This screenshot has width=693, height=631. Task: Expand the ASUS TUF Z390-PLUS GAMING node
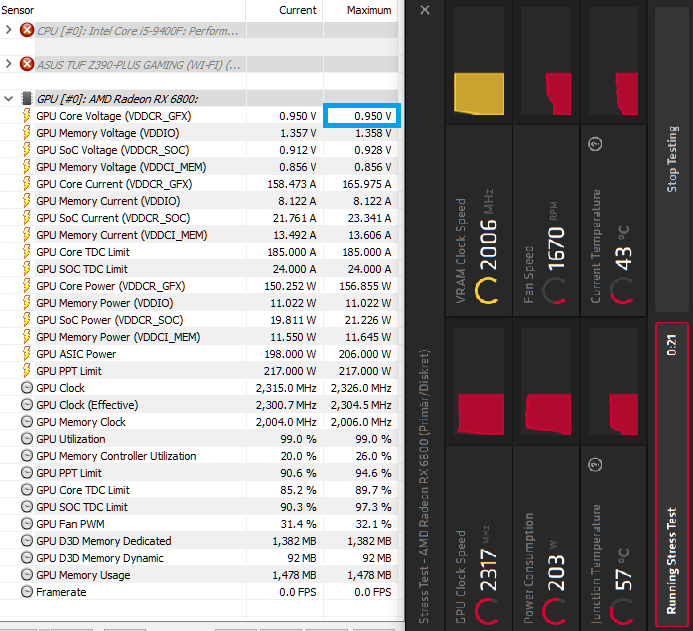8,64
